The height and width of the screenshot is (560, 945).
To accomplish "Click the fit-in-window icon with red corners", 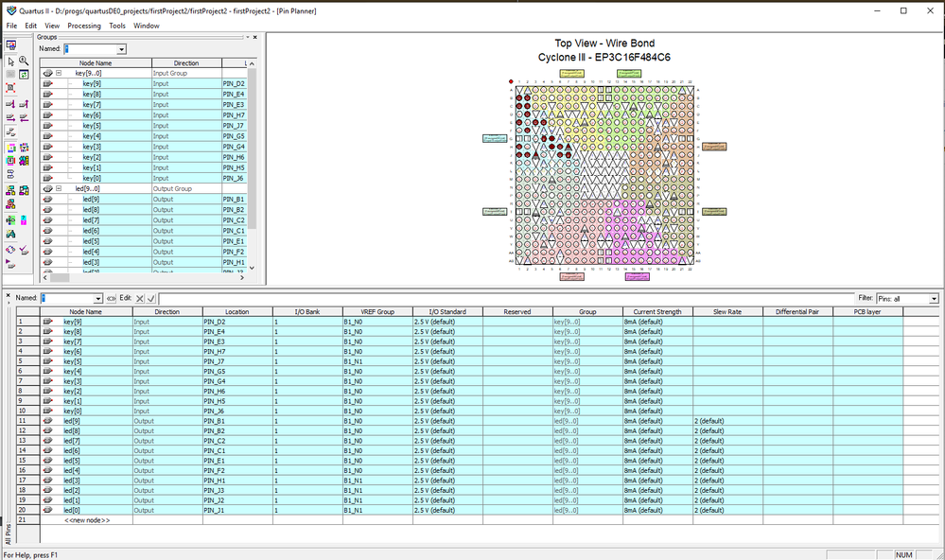I will 10,88.
